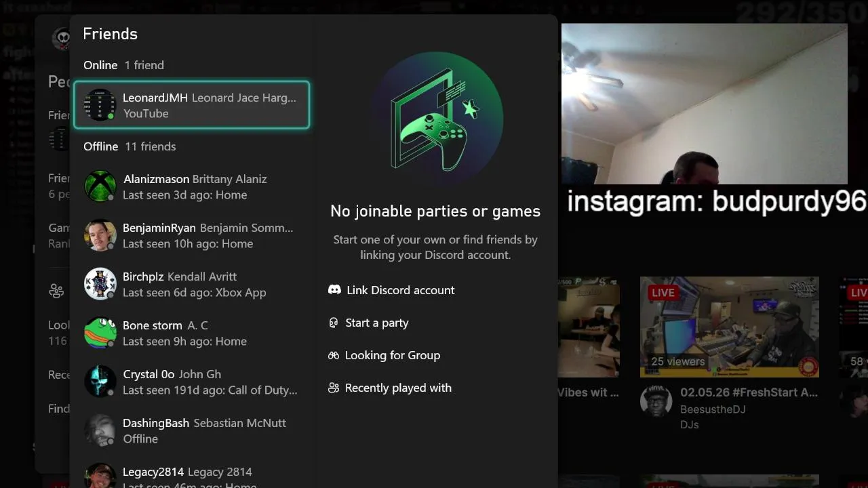Viewport: 868px width, 488px height.
Task: Open the Crystal 0o John Gh entry
Action: click(191, 382)
